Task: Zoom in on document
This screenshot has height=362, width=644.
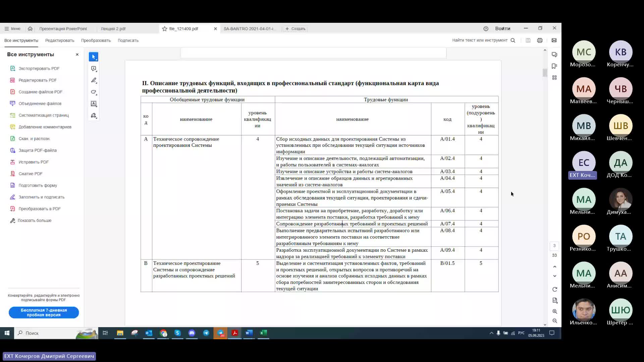Action: pyautogui.click(x=555, y=311)
